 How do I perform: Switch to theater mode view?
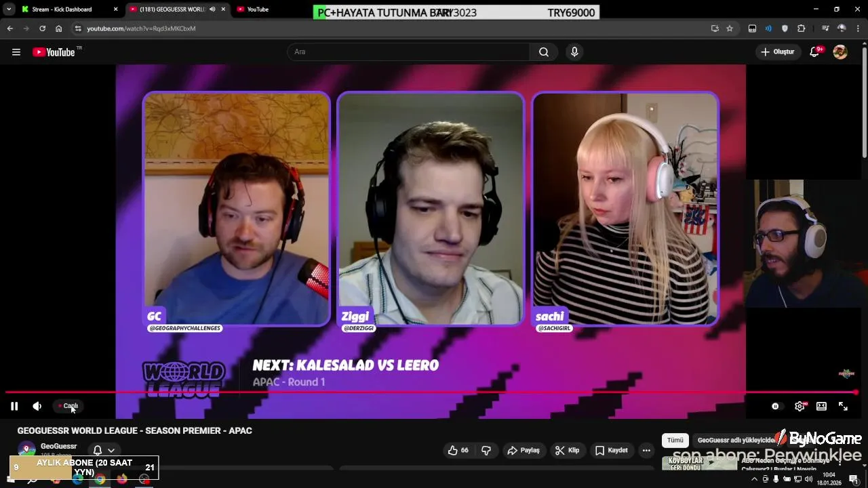(x=821, y=406)
